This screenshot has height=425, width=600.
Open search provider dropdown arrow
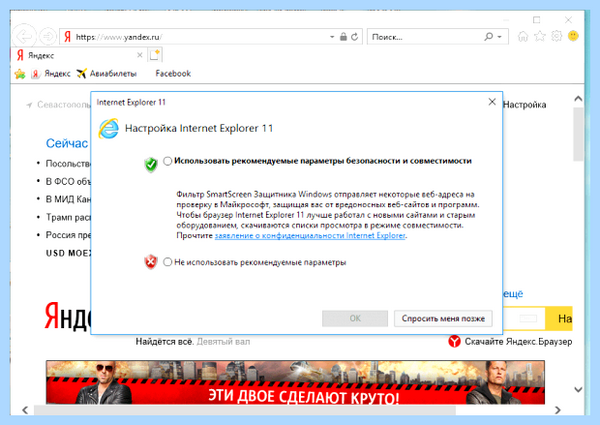pos(499,37)
